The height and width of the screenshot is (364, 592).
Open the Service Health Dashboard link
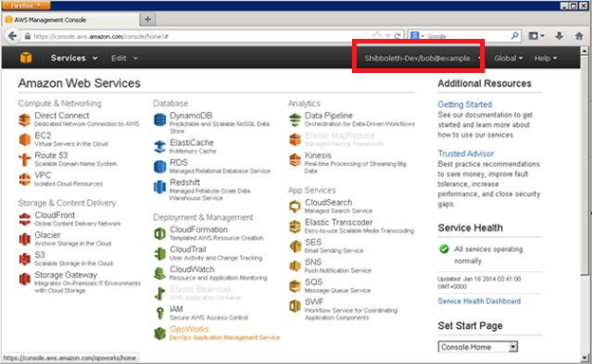click(479, 301)
